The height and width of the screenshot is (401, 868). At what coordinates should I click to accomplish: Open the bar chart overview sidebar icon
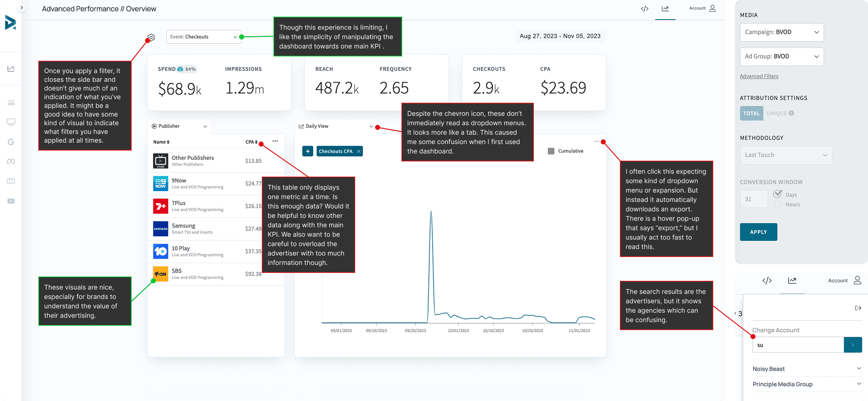(11, 68)
